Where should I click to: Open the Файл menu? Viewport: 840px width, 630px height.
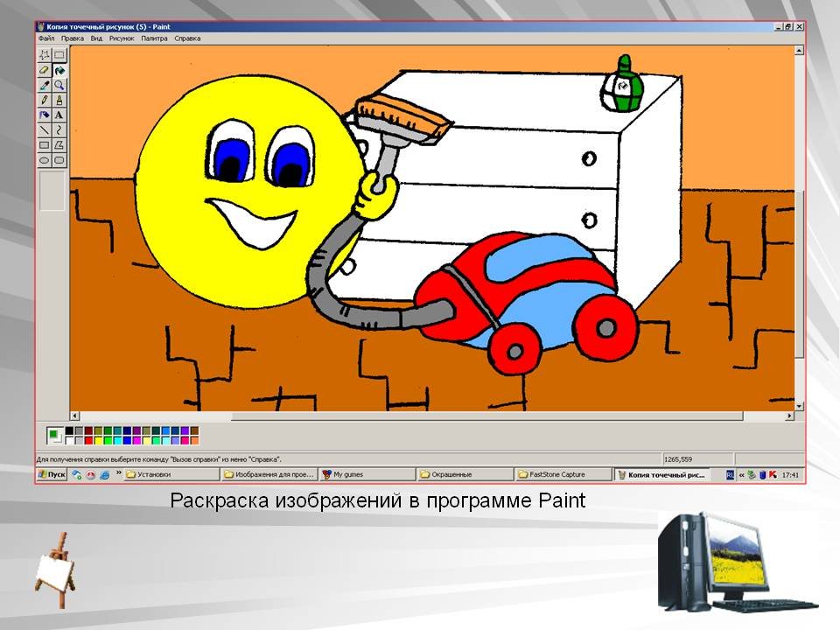click(x=46, y=38)
